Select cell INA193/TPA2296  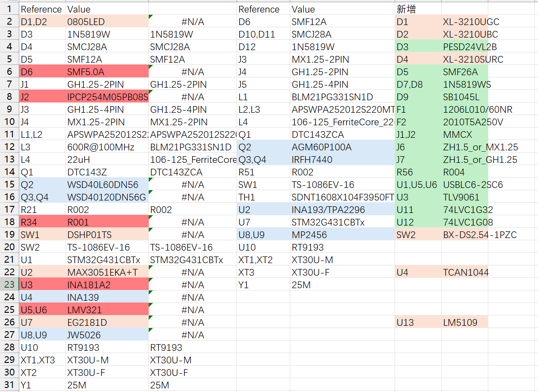coord(342,209)
